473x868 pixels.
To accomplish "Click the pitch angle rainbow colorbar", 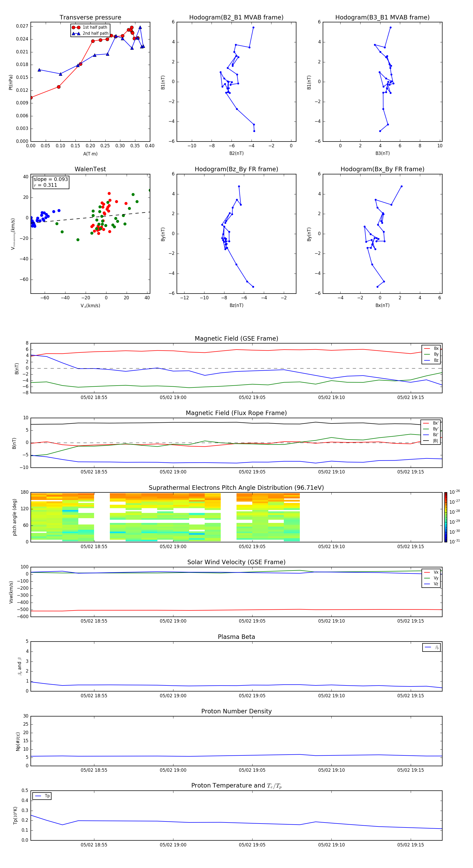I will click(x=446, y=517).
